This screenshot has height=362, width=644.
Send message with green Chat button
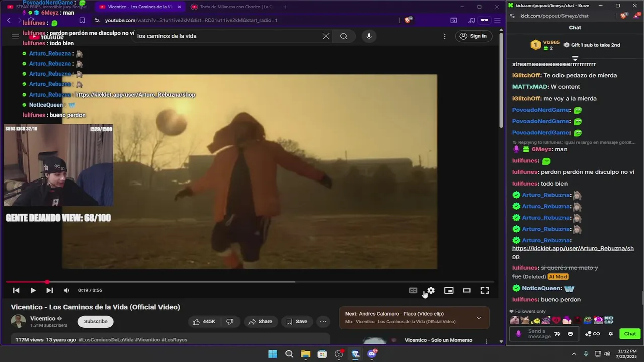[630, 334]
